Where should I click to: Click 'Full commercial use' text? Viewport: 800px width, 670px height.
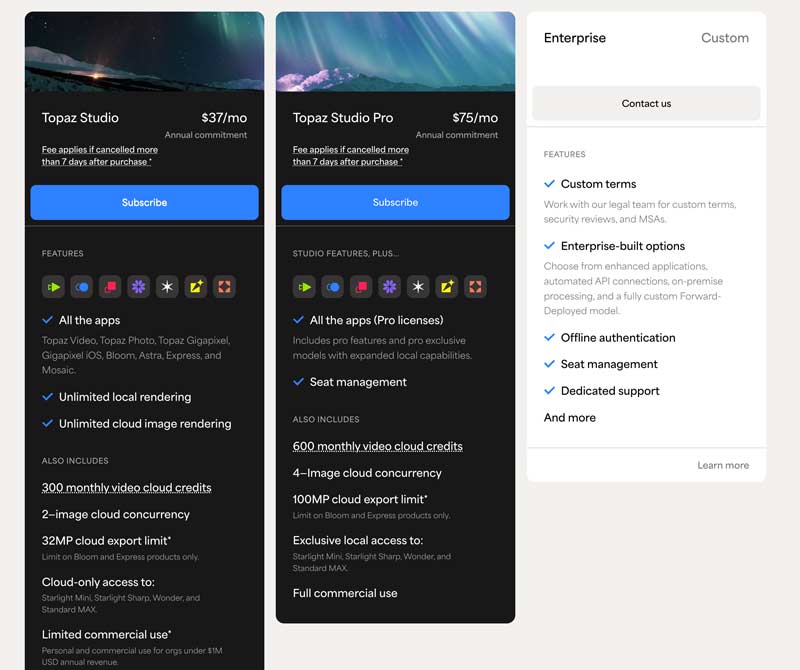345,593
